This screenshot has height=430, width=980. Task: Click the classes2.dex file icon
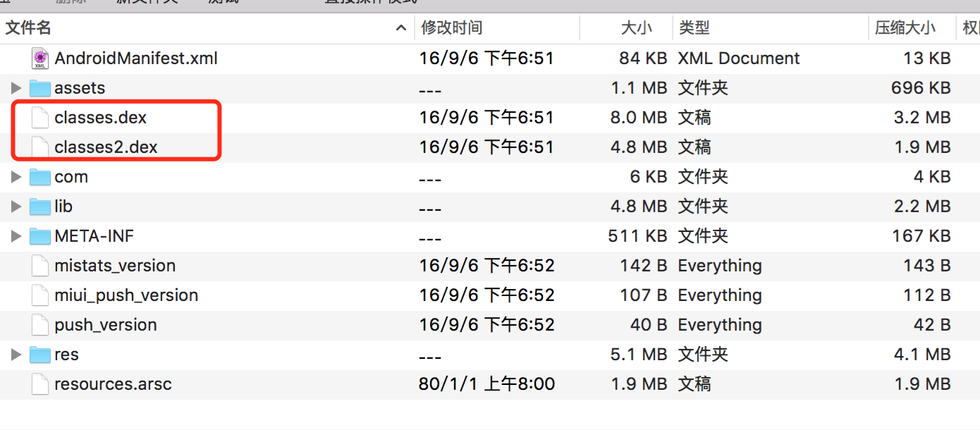click(39, 147)
